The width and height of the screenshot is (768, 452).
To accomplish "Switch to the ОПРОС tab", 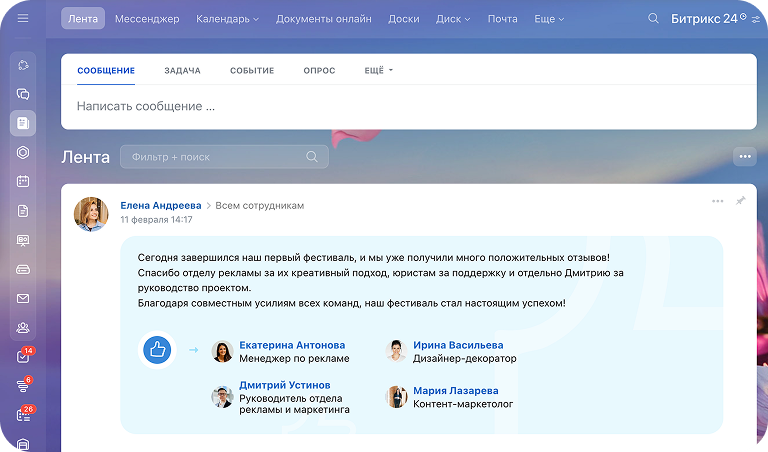I will 319,71.
